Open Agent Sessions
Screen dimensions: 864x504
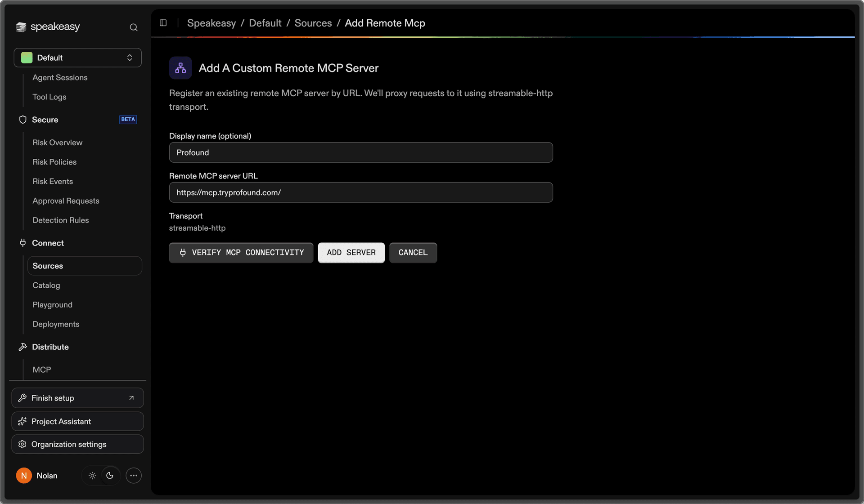(x=60, y=77)
